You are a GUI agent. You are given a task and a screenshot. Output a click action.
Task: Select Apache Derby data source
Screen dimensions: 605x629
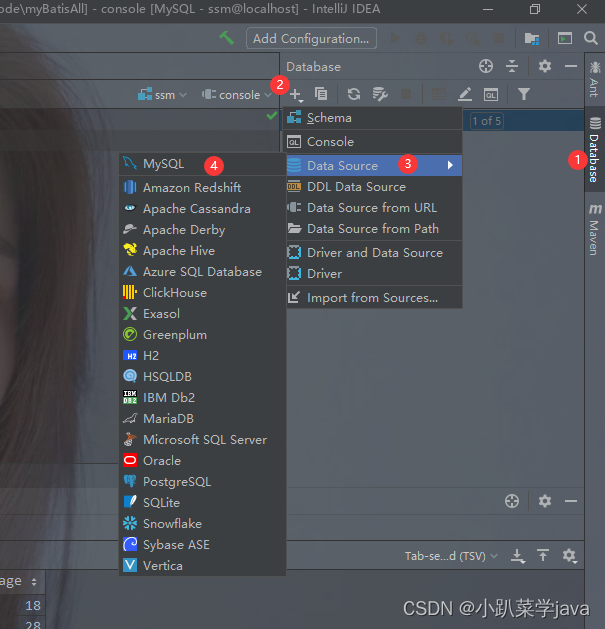tap(202, 229)
